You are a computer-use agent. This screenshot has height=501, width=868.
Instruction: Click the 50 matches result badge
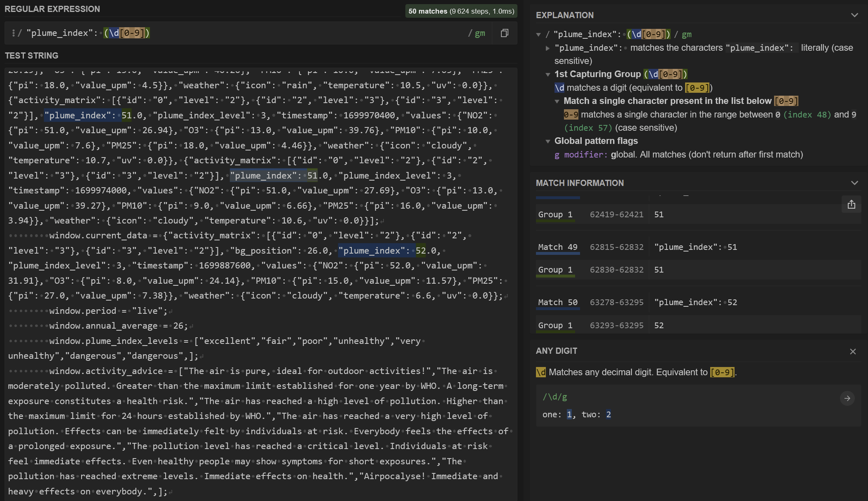tap(461, 11)
